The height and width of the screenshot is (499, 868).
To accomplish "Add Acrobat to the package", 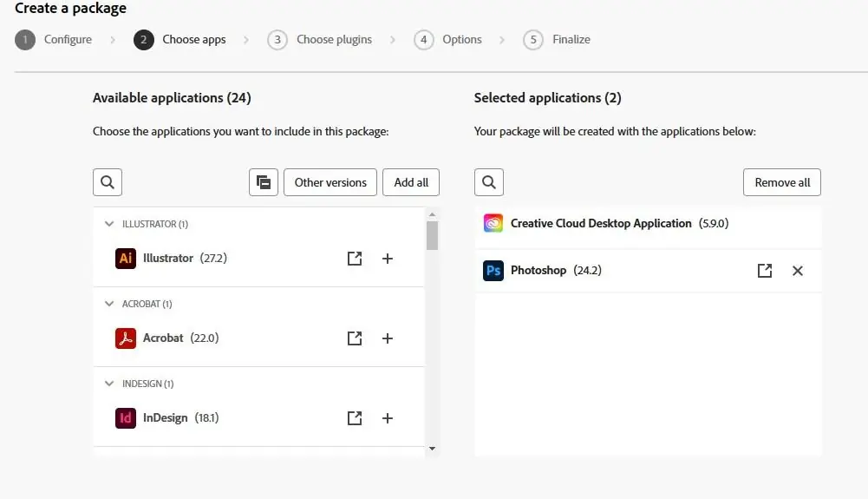I will tap(388, 338).
